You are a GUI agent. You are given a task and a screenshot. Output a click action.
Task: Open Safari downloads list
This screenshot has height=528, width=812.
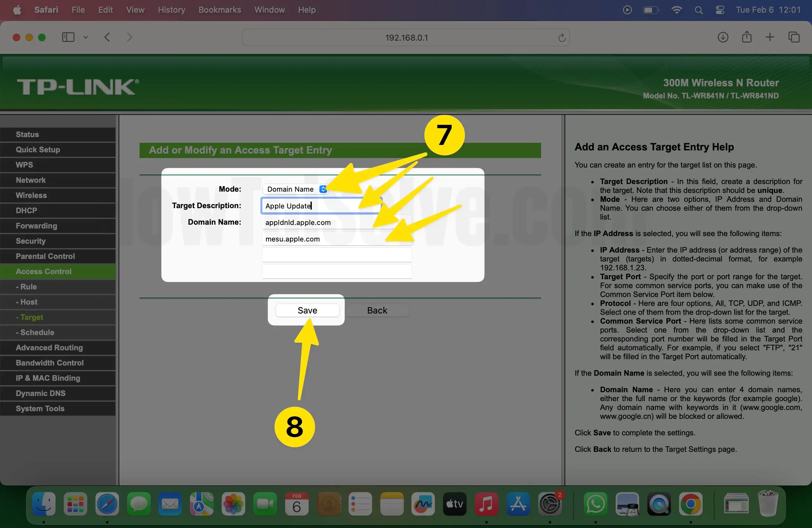(x=723, y=37)
